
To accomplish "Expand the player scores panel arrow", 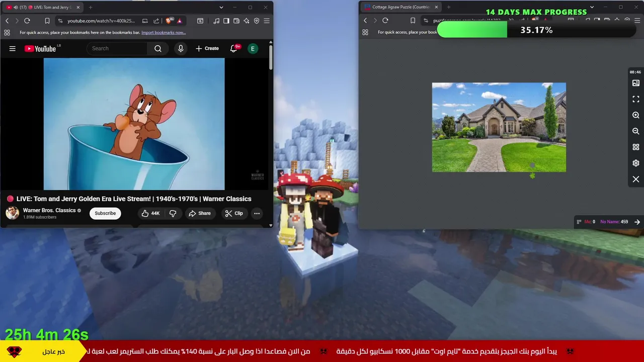I will coord(637,222).
